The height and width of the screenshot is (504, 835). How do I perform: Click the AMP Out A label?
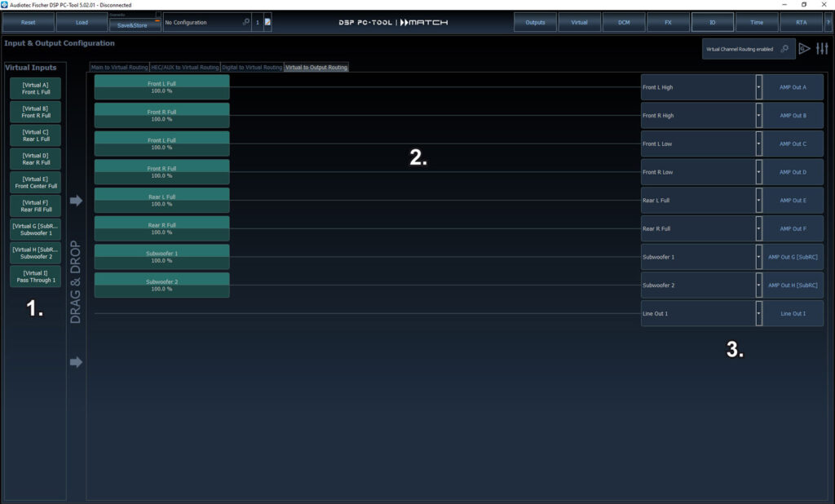(793, 87)
